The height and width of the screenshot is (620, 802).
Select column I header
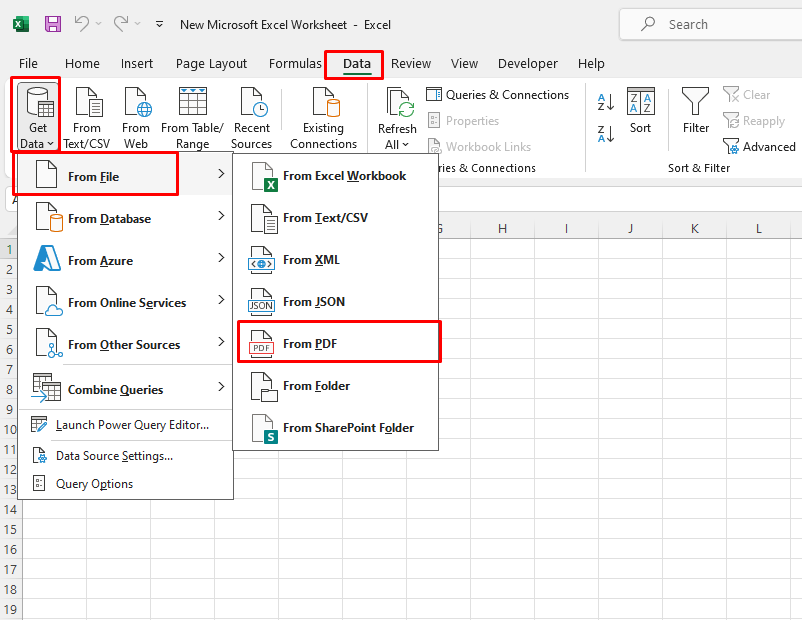pos(566,229)
